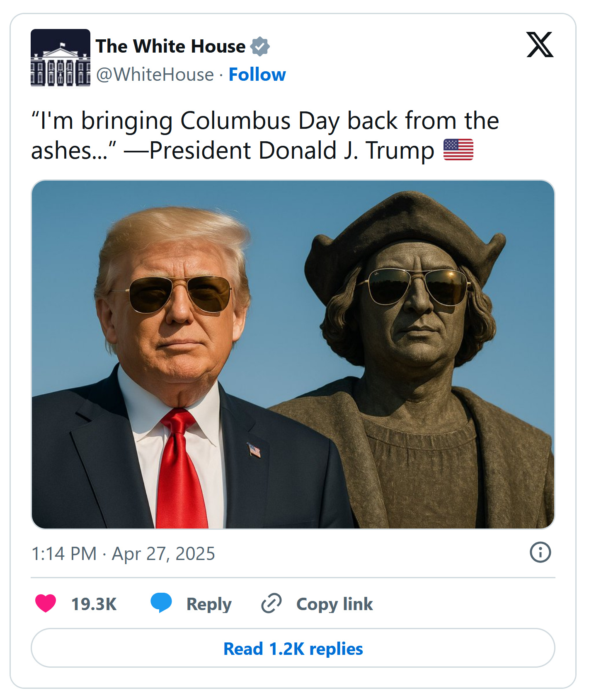Click the statue's sunglasses in the photo
The height and width of the screenshot is (700, 589).
tap(419, 287)
